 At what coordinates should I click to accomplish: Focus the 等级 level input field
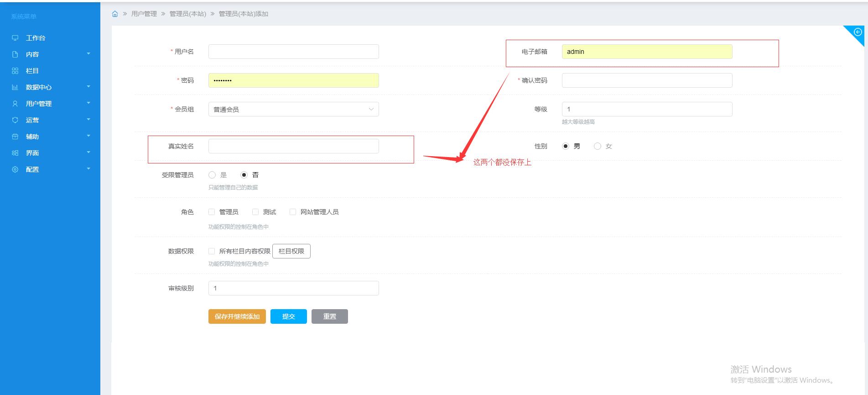coord(647,109)
